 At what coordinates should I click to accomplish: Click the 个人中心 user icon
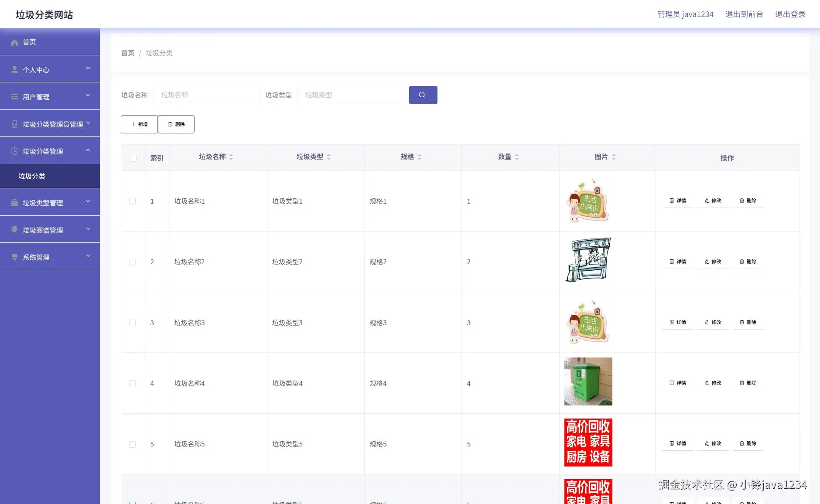pos(14,70)
